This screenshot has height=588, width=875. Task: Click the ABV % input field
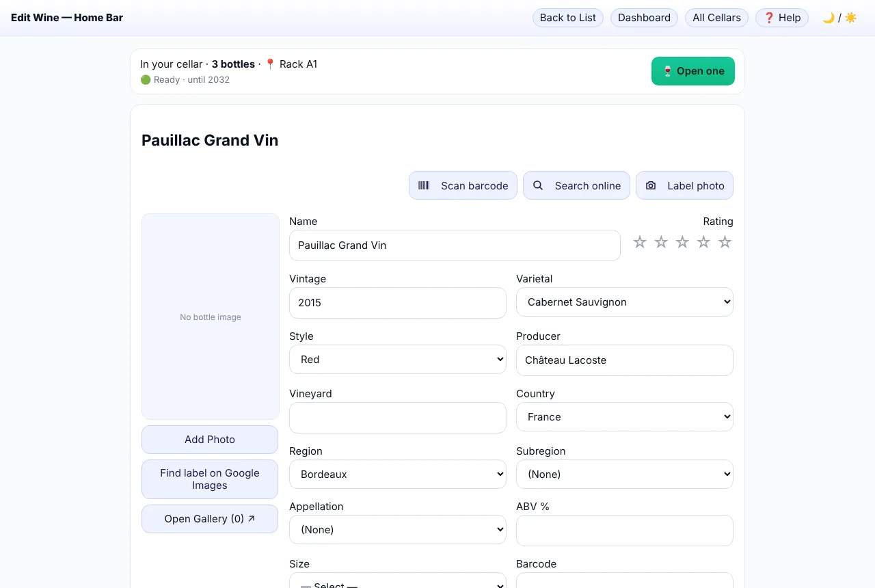pyautogui.click(x=625, y=531)
